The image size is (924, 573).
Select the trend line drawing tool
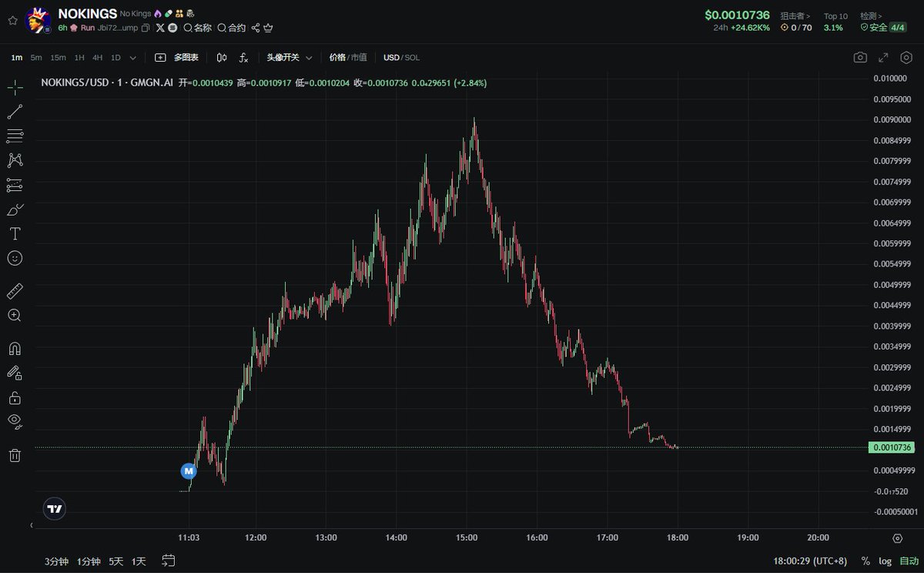pyautogui.click(x=15, y=112)
